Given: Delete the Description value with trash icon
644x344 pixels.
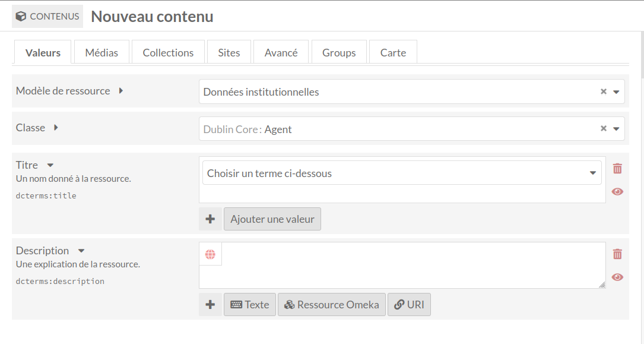Looking at the screenshot, I should coord(617,254).
